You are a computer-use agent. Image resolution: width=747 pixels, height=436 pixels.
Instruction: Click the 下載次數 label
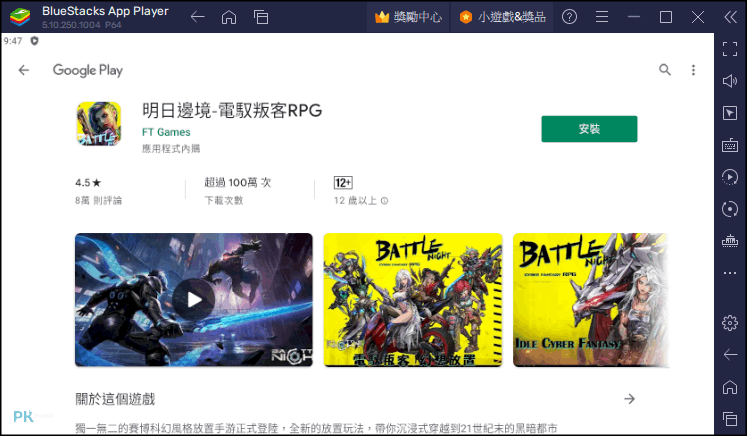224,201
